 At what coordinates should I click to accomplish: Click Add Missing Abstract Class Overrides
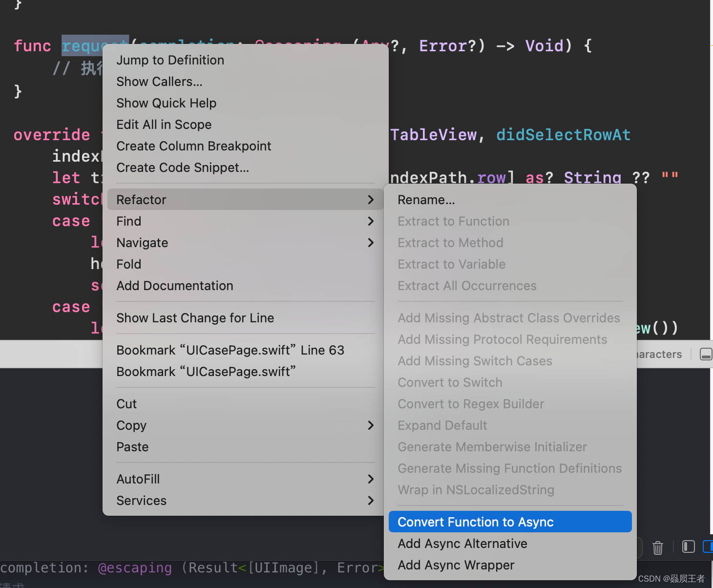point(510,318)
